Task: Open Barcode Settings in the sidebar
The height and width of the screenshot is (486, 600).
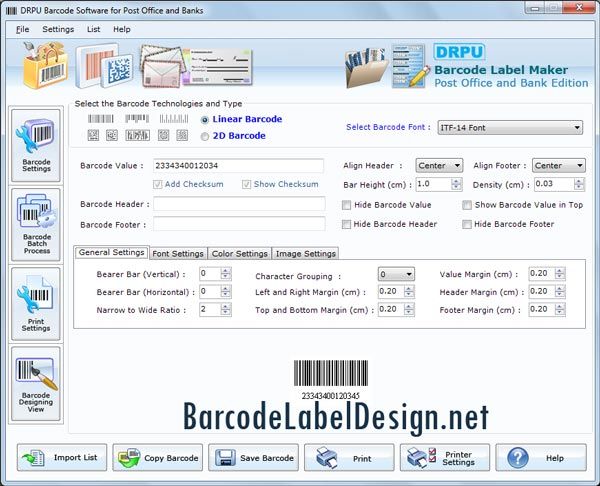Action: pos(35,145)
